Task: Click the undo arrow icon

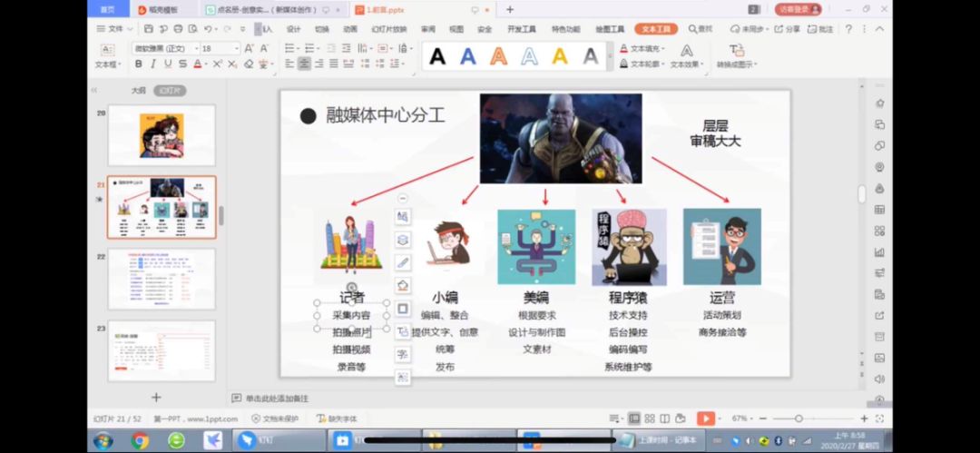Action: (x=209, y=29)
